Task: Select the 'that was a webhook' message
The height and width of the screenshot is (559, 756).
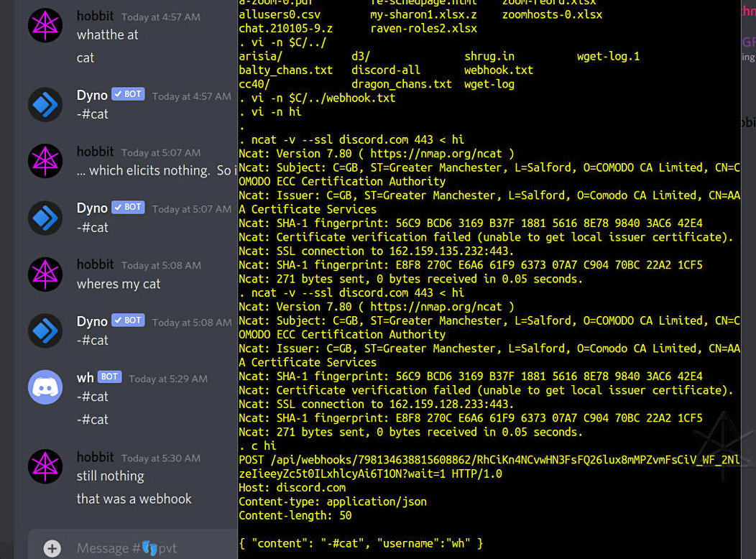Action: coord(134,499)
